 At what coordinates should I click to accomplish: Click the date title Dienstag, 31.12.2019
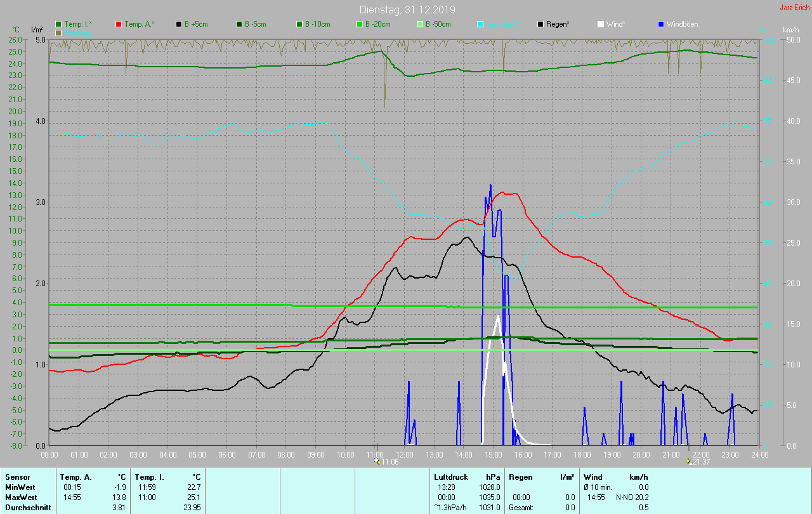(407, 10)
